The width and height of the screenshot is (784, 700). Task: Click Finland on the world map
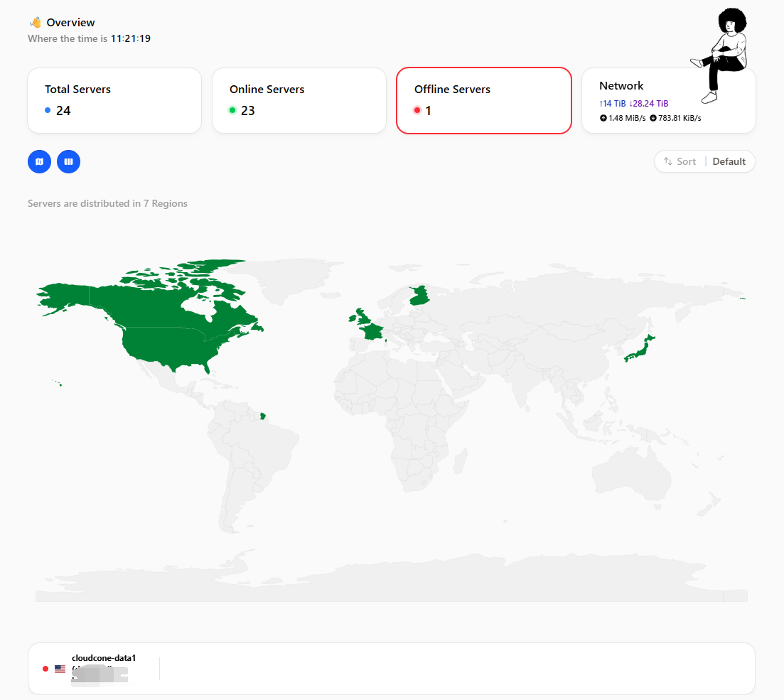coord(419,296)
